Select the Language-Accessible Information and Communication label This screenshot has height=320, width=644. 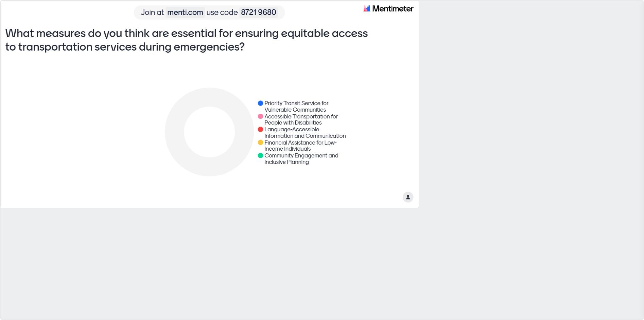pyautogui.click(x=305, y=133)
